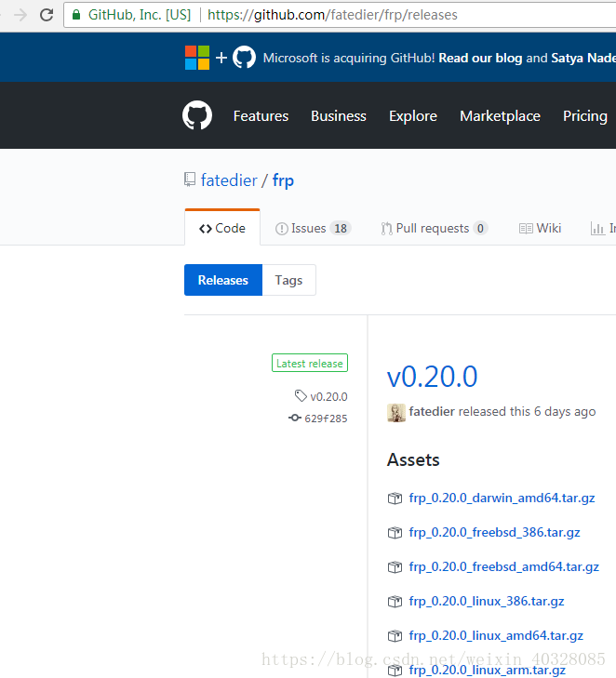Open Business in the header menu
Viewport: 616px width, 678px height.
339,116
